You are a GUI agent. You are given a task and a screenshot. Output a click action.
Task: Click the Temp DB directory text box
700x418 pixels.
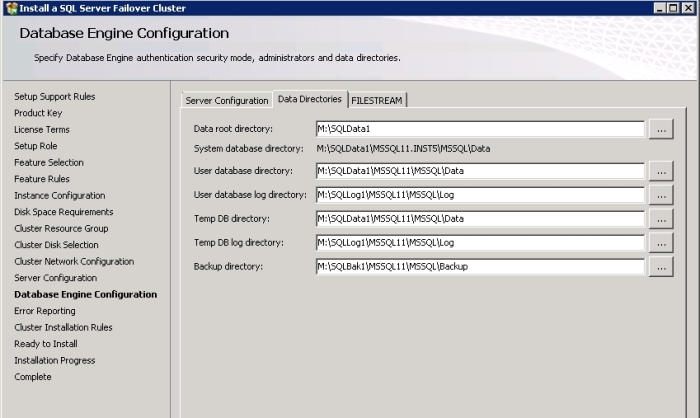[479, 219]
